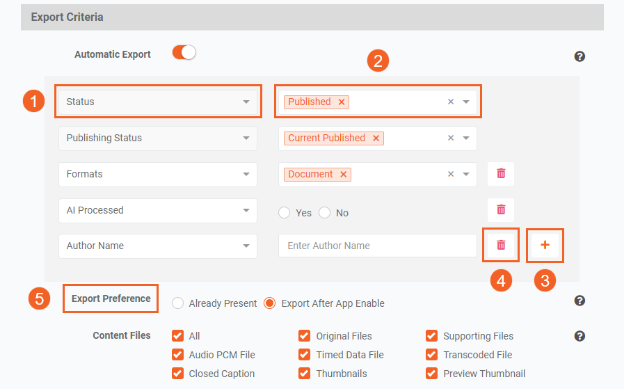Open help icon beside Content Files
The height and width of the screenshot is (389, 624).
point(579,336)
